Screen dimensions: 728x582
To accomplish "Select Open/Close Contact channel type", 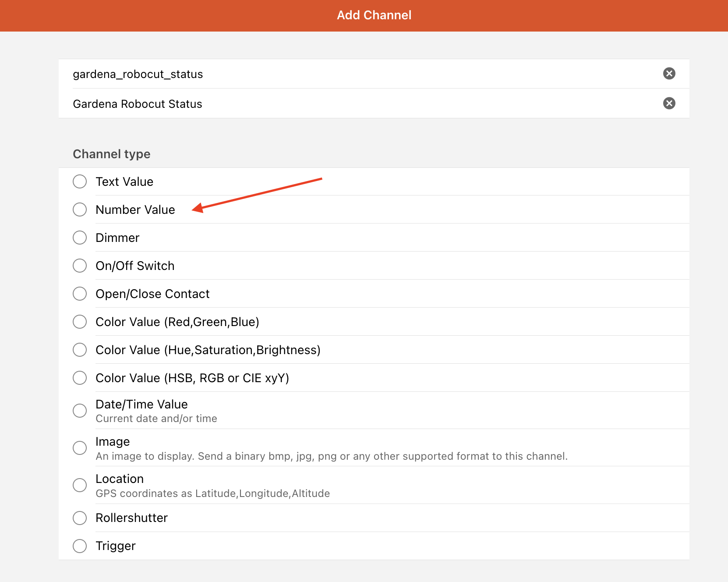I will [80, 294].
